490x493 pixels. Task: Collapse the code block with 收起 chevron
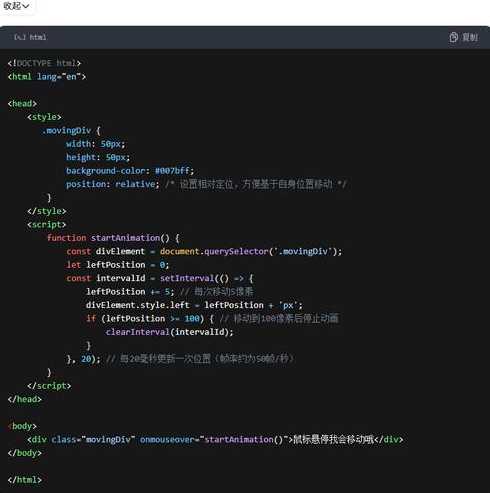tap(16, 6)
